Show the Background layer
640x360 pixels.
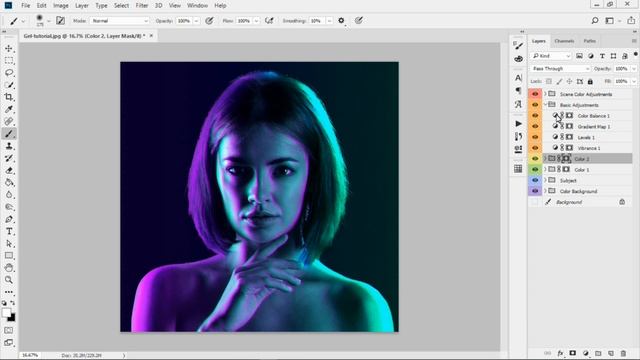[x=535, y=202]
